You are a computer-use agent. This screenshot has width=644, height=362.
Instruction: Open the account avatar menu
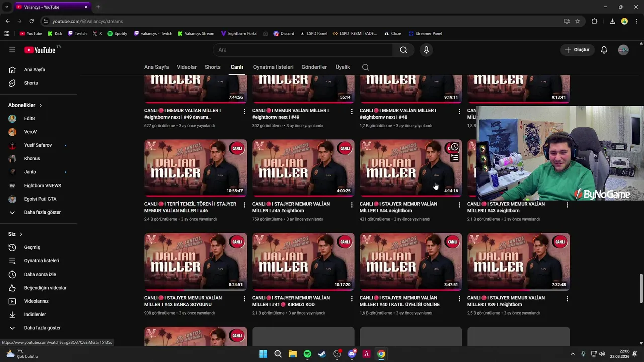(623, 50)
